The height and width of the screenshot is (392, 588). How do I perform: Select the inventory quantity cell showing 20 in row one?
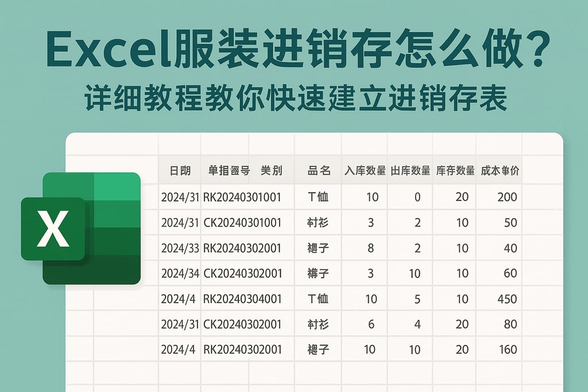pyautogui.click(x=461, y=197)
